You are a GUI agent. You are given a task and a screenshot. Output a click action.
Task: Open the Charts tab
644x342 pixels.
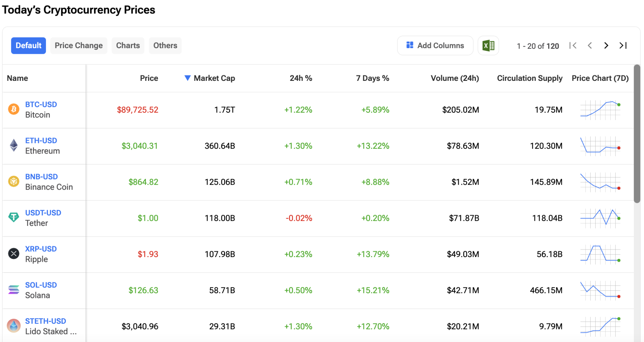coord(128,45)
